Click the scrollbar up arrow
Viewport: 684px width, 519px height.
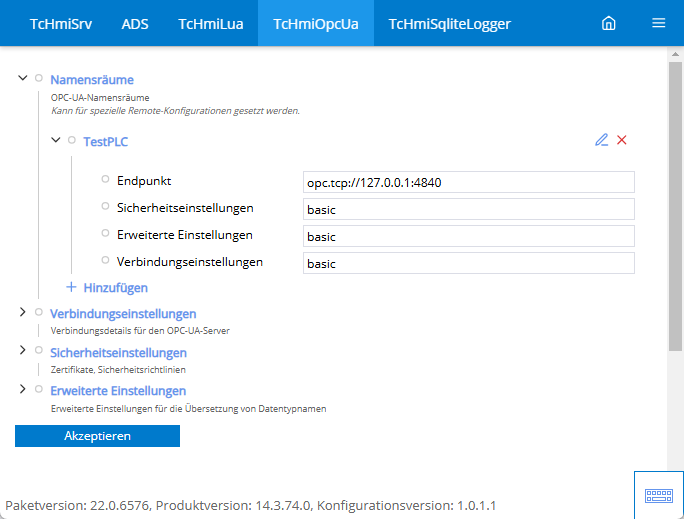pos(675,54)
